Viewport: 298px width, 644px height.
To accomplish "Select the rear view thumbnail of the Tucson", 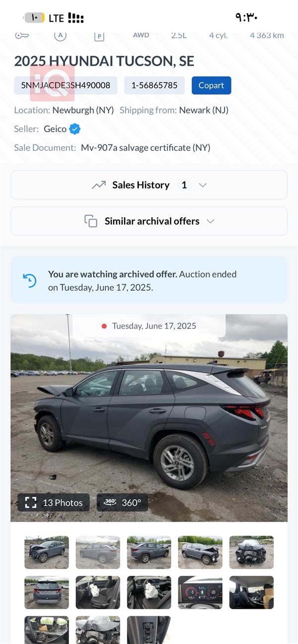I will click(x=47, y=592).
